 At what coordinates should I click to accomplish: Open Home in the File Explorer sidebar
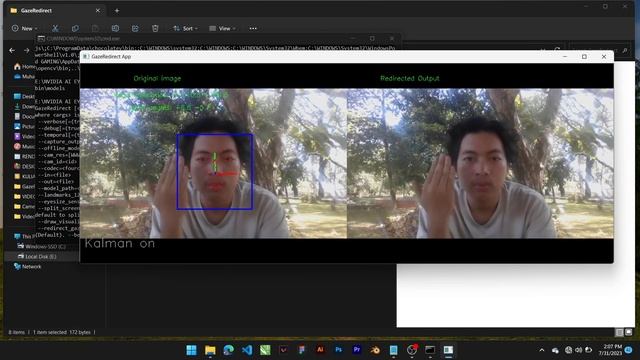(24, 67)
